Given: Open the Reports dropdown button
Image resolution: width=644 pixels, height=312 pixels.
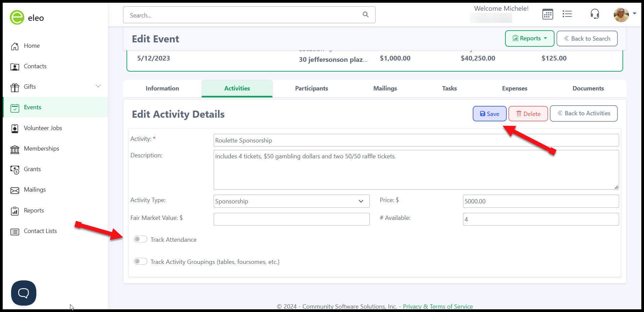Looking at the screenshot, I should point(530,38).
